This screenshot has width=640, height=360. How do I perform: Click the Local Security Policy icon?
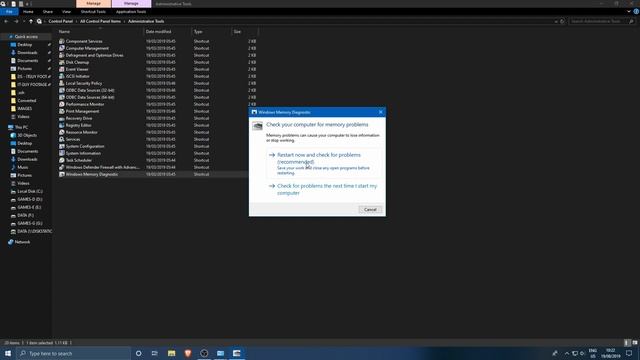[x=62, y=83]
